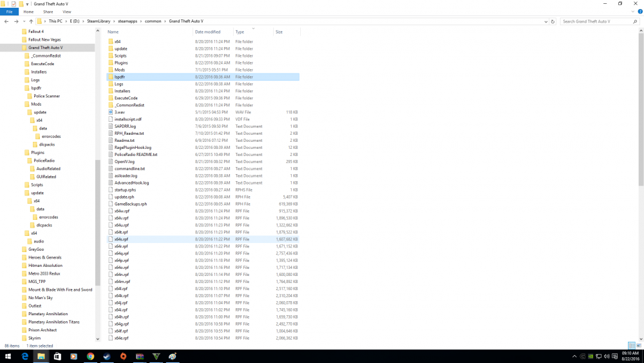Click New Folder icon in quick access toolbar
This screenshot has width=644, height=363.
pyautogui.click(x=21, y=4)
